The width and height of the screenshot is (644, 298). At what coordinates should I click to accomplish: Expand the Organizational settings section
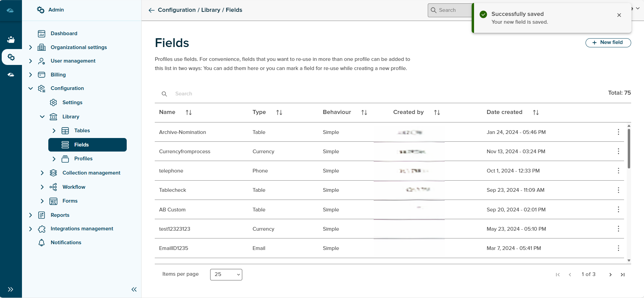click(30, 47)
